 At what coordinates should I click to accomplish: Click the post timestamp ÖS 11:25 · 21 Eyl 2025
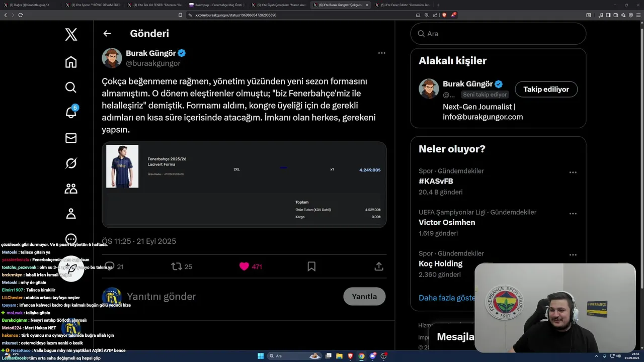tap(139, 241)
